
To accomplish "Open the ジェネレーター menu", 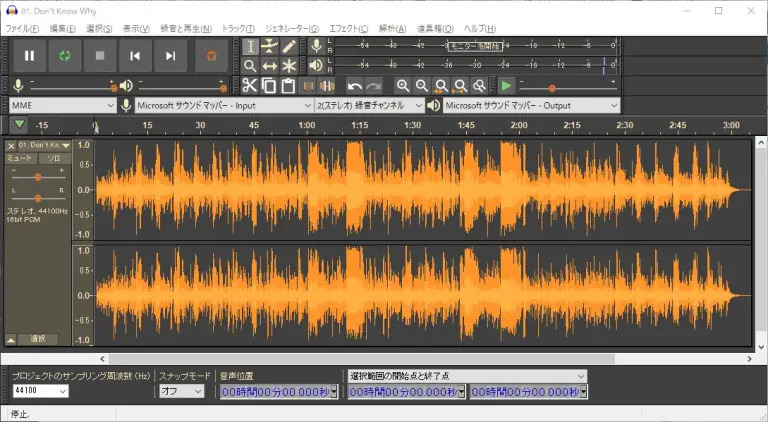I will click(292, 28).
